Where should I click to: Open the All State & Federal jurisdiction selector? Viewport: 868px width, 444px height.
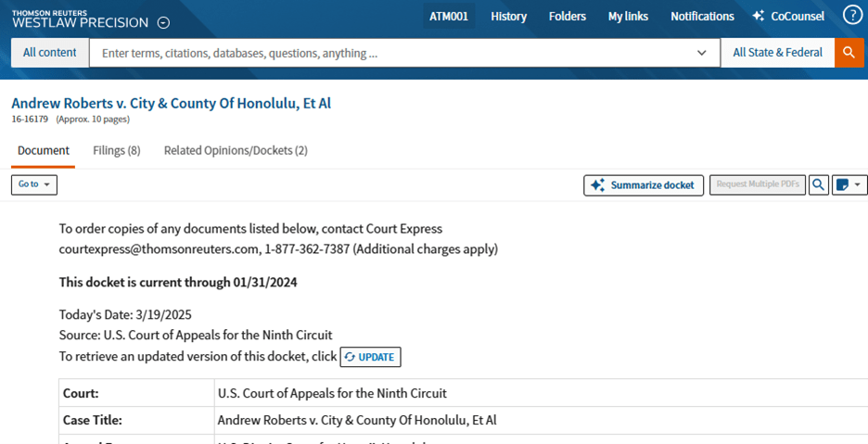coord(777,53)
